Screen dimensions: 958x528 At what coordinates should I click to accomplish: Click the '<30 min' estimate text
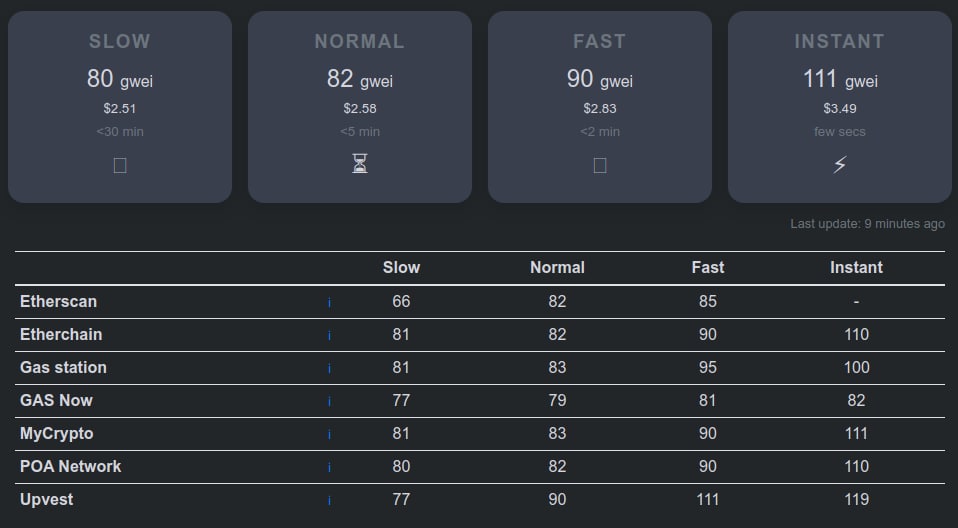coord(120,131)
